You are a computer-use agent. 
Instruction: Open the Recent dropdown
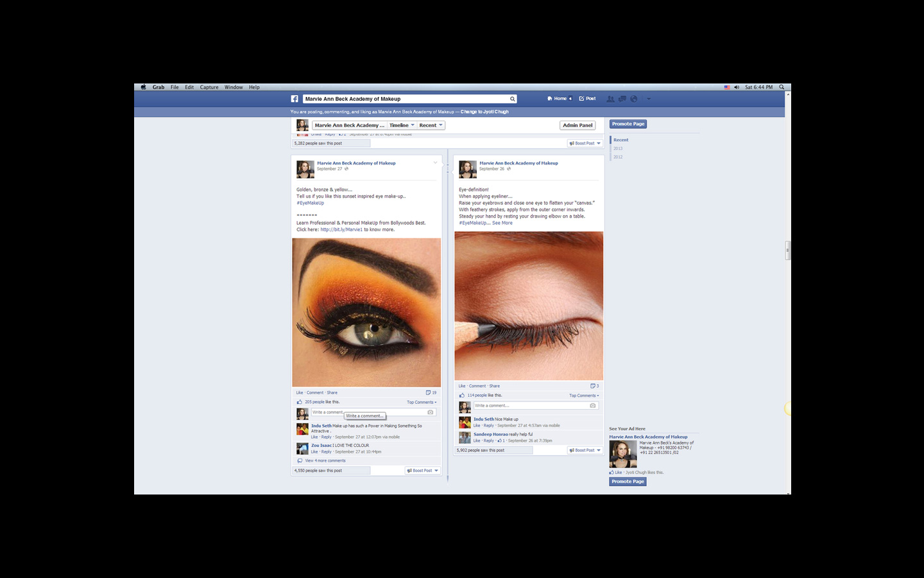(431, 125)
